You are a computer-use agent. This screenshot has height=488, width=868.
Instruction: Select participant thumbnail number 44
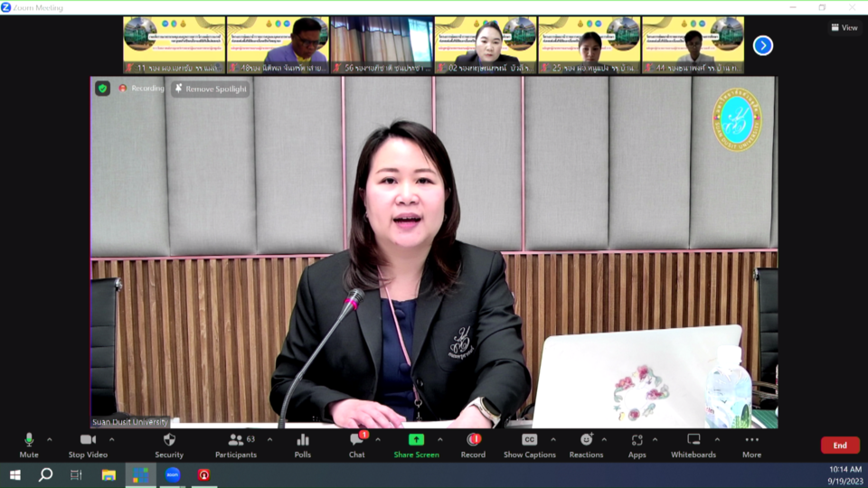pos(693,45)
